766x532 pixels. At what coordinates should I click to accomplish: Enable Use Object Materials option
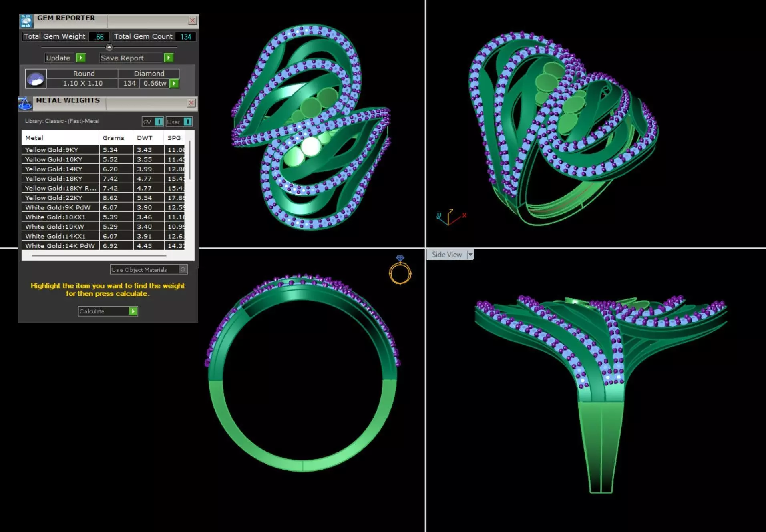(x=183, y=269)
